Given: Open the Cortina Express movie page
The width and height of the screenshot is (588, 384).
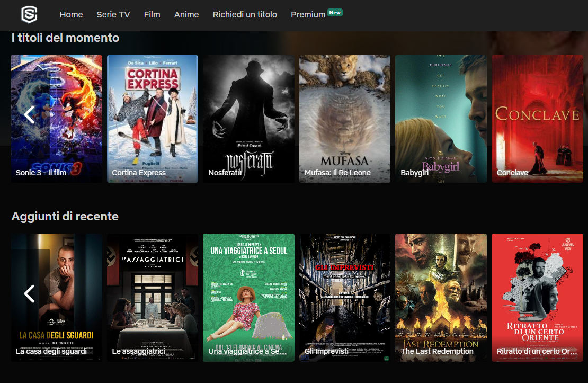Looking at the screenshot, I should click(x=152, y=119).
